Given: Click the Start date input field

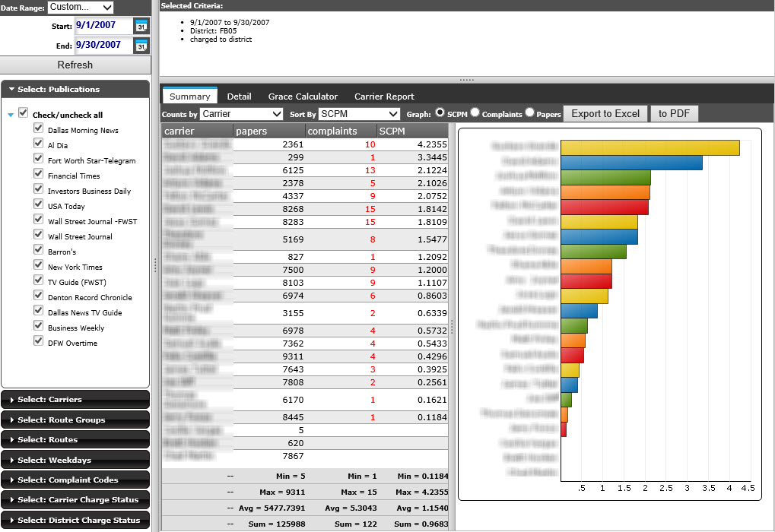Looking at the screenshot, I should click(x=103, y=26).
